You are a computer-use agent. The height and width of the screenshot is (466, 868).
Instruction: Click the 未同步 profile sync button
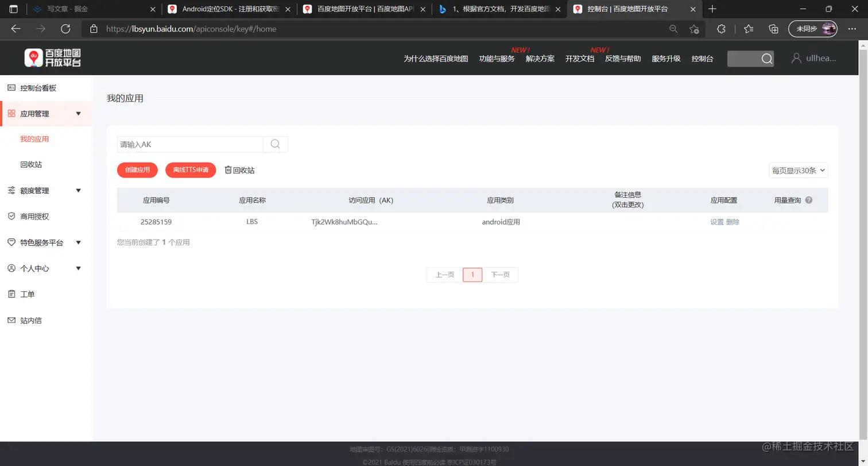pyautogui.click(x=813, y=29)
